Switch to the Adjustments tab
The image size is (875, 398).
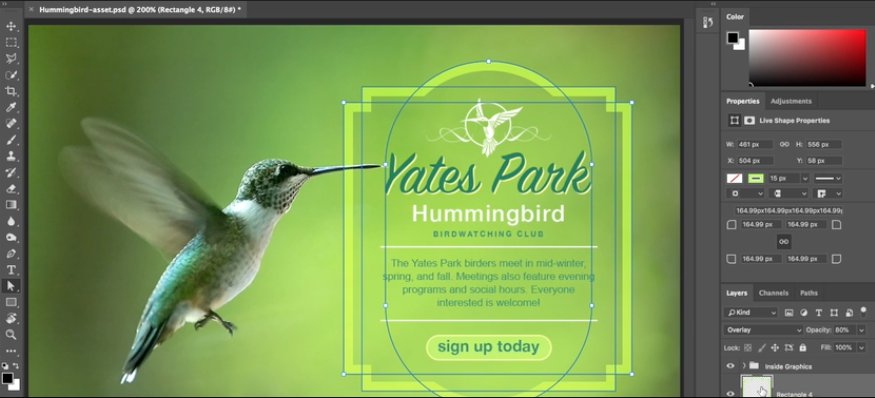[x=791, y=101]
